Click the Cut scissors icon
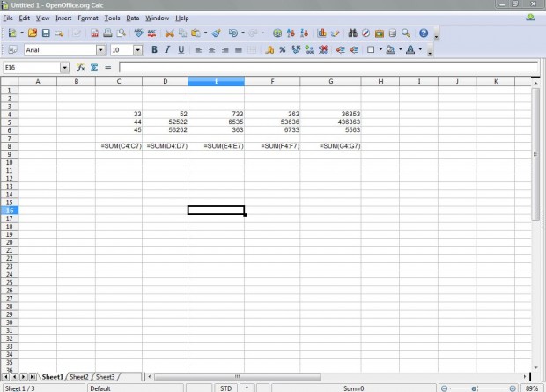Screen dimensions: 546x392 [x=166, y=33]
